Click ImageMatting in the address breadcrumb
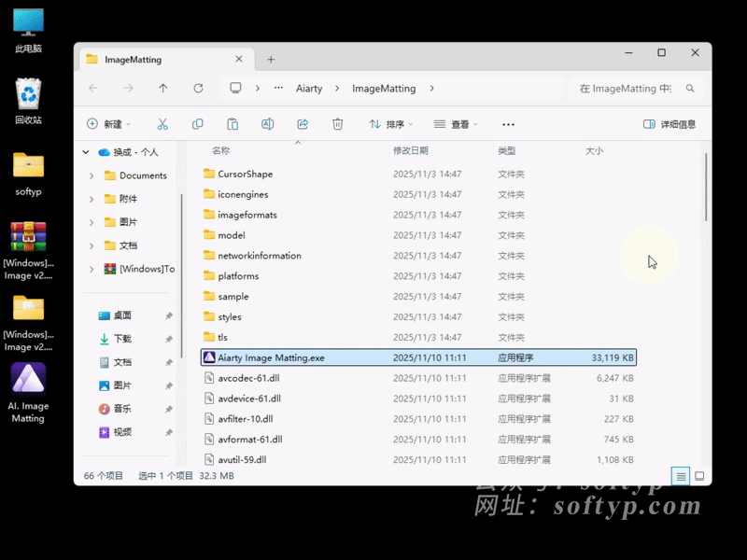 pyautogui.click(x=384, y=88)
